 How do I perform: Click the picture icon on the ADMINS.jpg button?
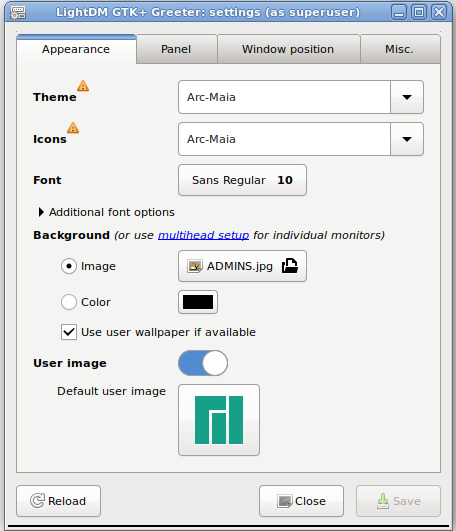point(195,266)
